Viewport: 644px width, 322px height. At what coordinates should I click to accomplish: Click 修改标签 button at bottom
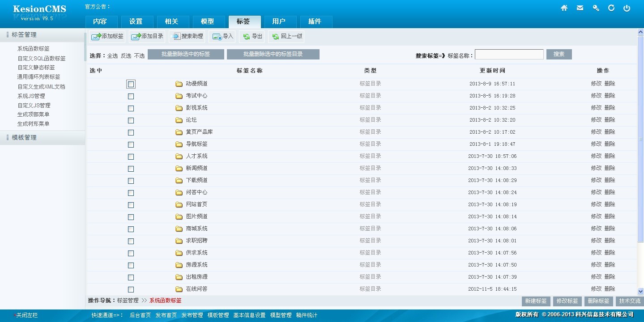(567, 301)
